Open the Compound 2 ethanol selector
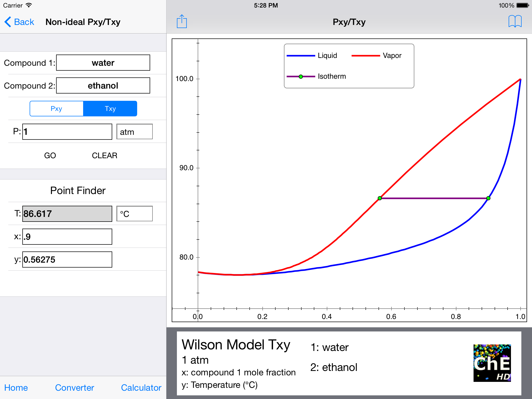532x399 pixels. click(103, 85)
